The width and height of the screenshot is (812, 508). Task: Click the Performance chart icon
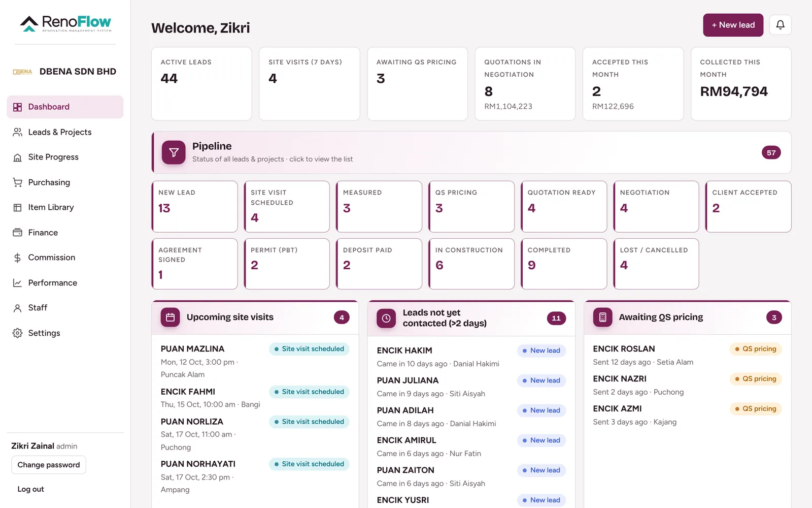(17, 283)
